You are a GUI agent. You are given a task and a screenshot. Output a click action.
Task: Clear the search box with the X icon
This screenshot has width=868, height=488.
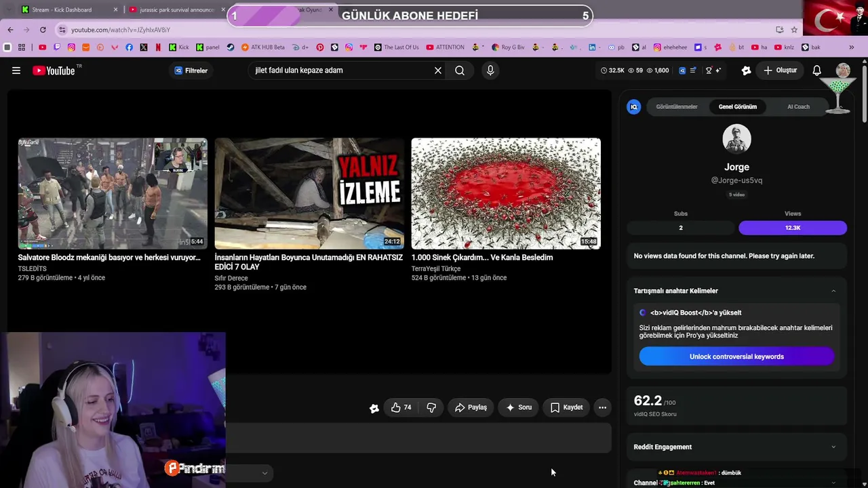click(438, 70)
